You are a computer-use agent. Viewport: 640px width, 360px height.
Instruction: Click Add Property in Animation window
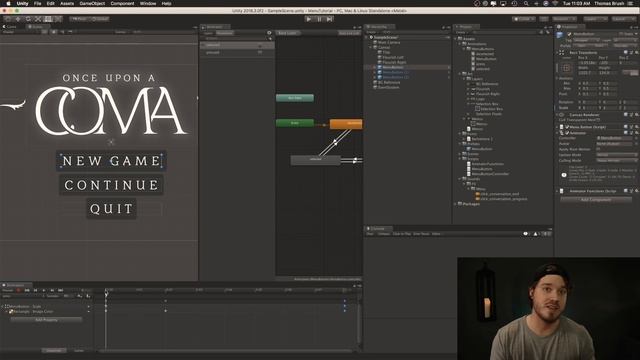point(46,320)
